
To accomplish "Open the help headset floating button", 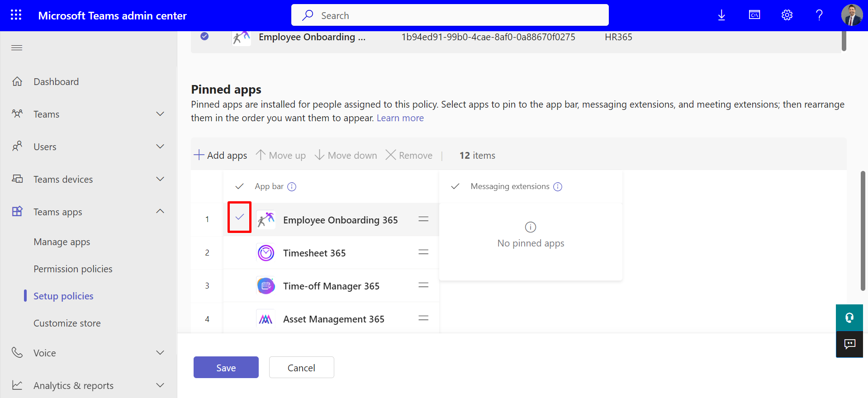I will click(849, 317).
